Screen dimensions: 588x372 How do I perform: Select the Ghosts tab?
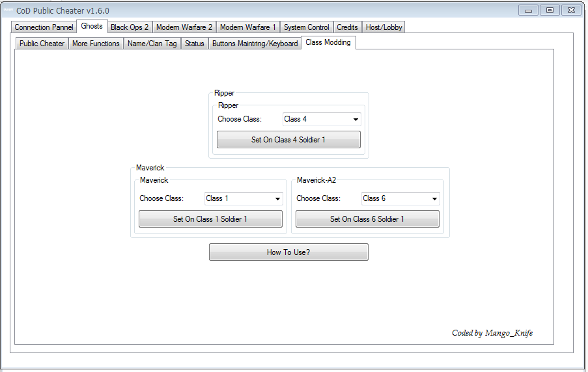92,26
